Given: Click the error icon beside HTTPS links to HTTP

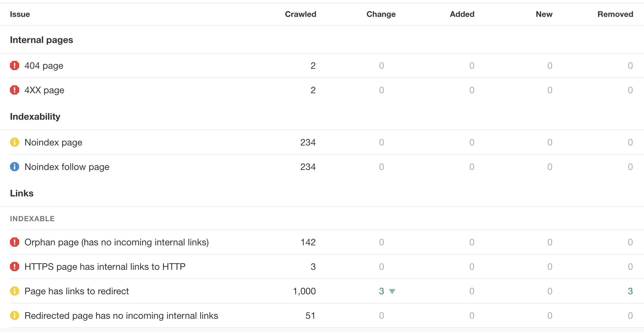Looking at the screenshot, I should pos(14,267).
